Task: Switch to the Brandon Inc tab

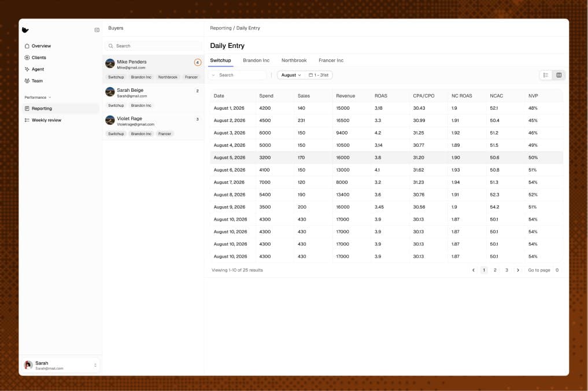Action: [x=256, y=60]
